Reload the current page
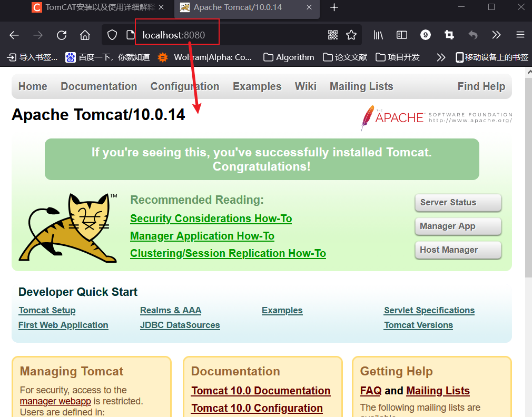This screenshot has width=532, height=417. [x=62, y=35]
